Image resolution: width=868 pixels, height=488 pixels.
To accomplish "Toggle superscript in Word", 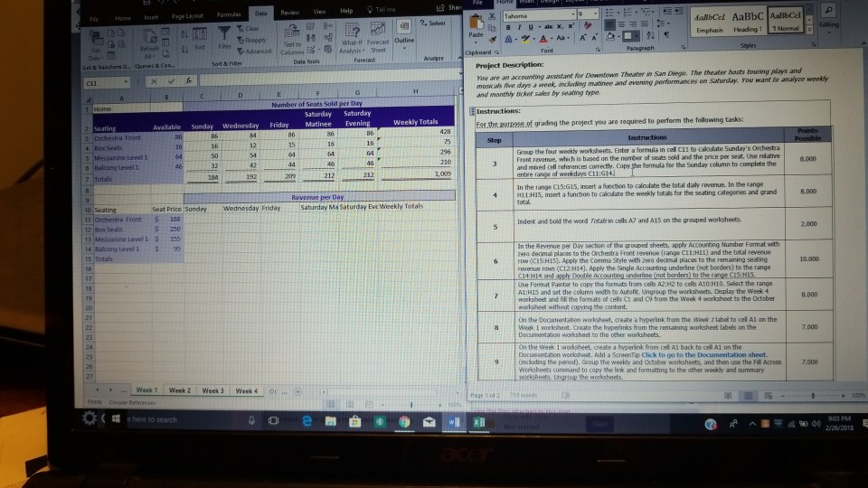I will coord(571,26).
